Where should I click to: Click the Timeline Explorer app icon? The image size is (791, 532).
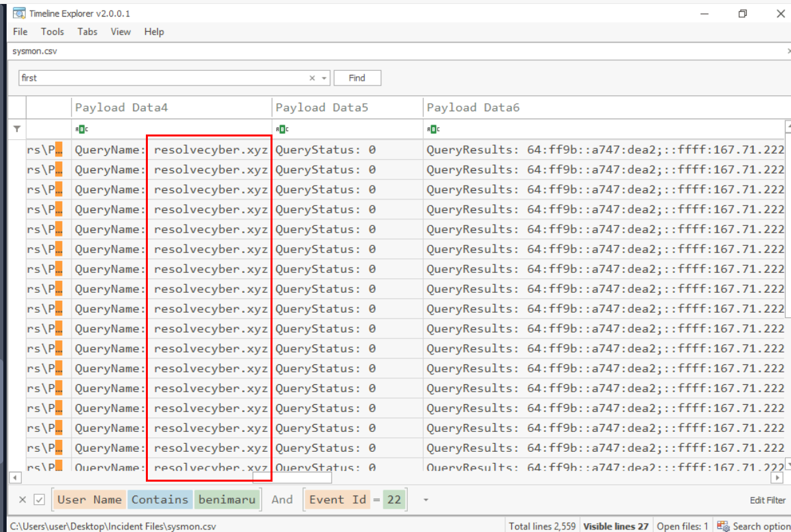[19, 14]
